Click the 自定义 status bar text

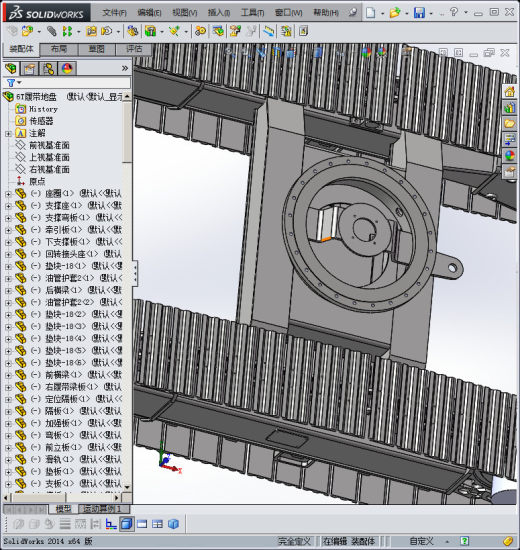[421, 541]
